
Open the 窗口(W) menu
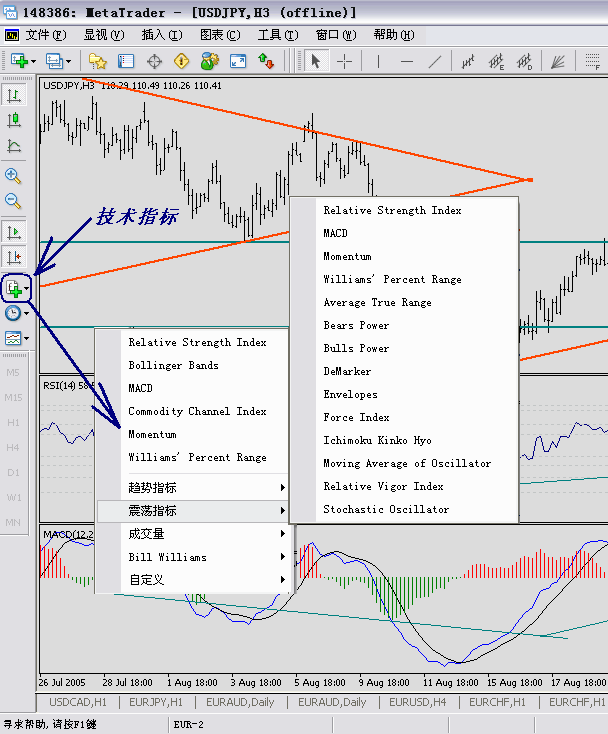click(x=336, y=35)
